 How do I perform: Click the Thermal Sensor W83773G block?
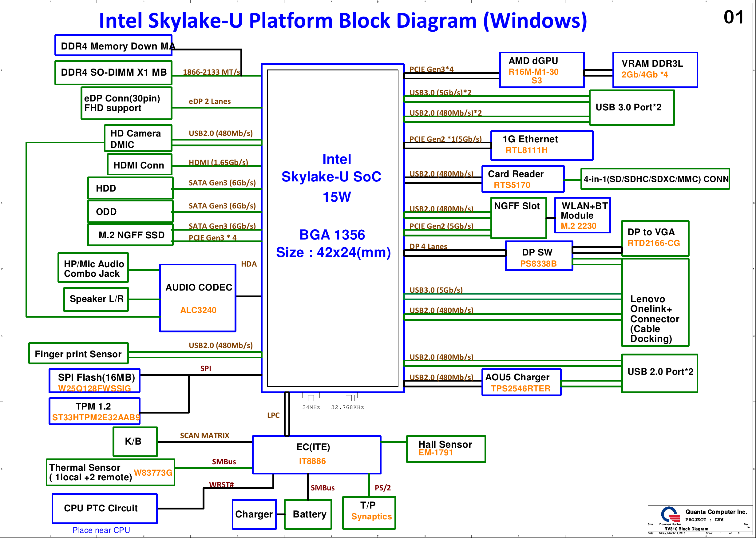pos(110,473)
